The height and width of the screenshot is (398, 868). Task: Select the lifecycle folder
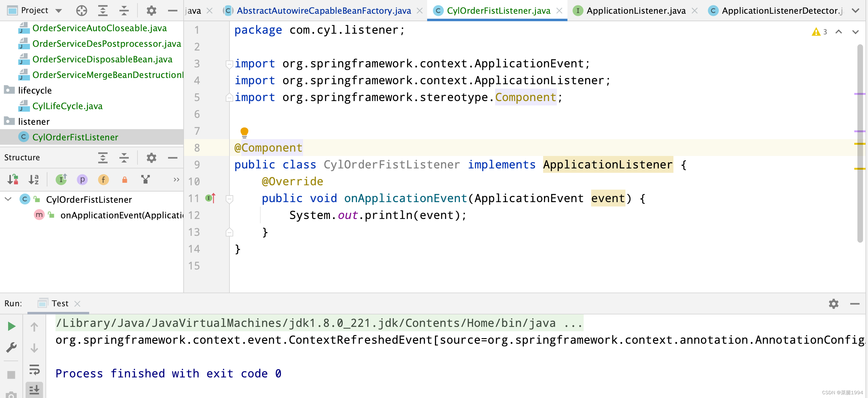point(35,90)
